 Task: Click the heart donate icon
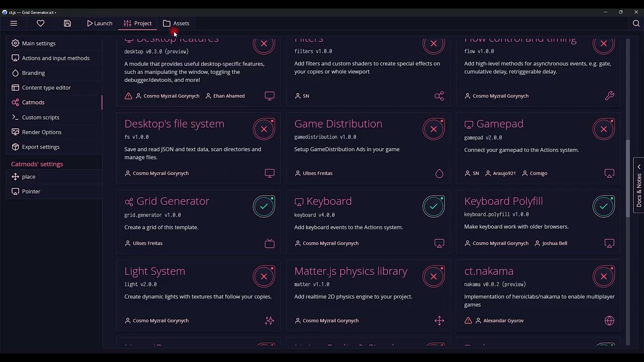pyautogui.click(x=41, y=23)
